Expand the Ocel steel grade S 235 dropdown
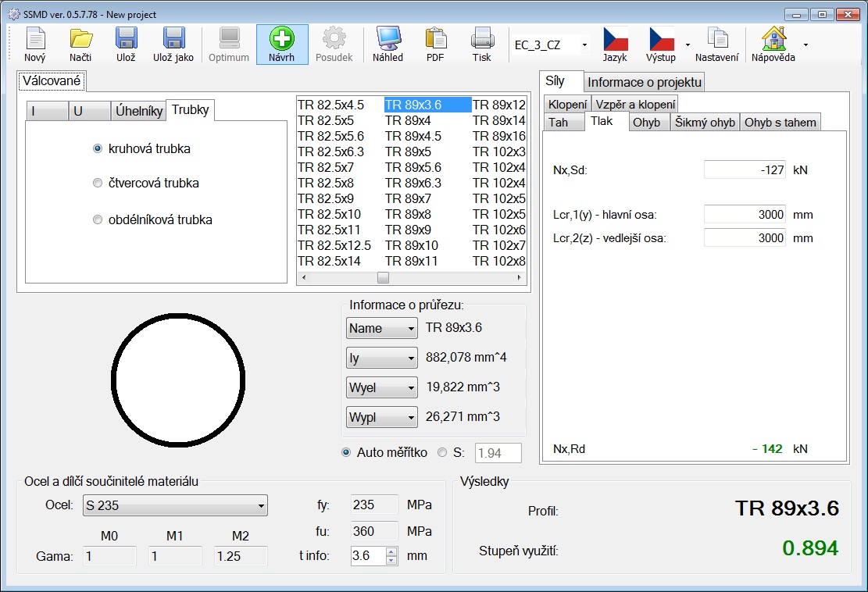Viewport: 868px width, 592px height. 175,506
